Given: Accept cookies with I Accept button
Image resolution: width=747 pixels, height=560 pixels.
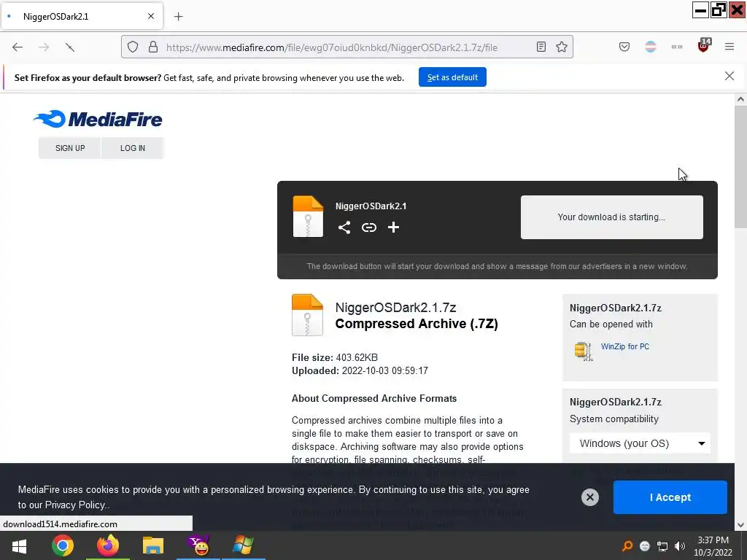Looking at the screenshot, I should coord(670,497).
